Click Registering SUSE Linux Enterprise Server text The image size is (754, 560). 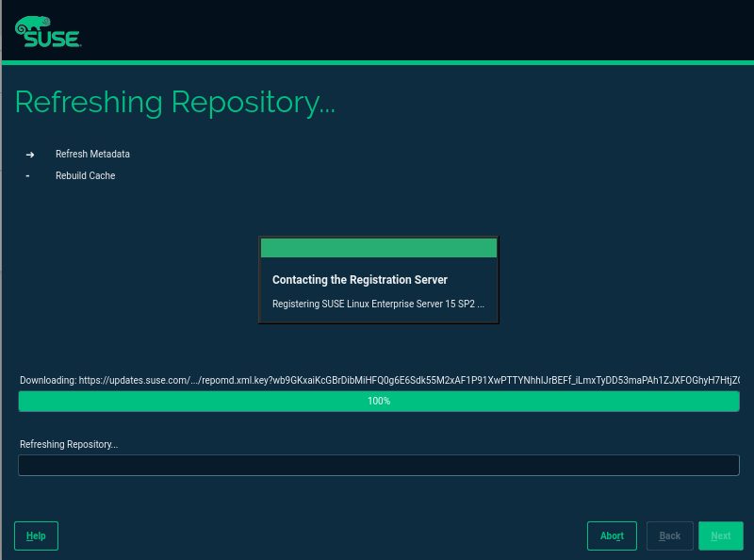pyautogui.click(x=379, y=304)
